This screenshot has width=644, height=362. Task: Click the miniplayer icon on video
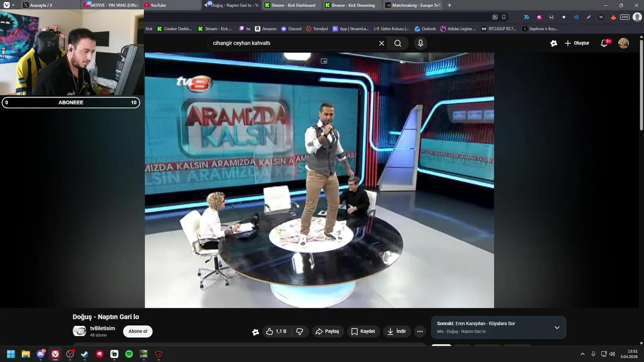tap(324, 61)
